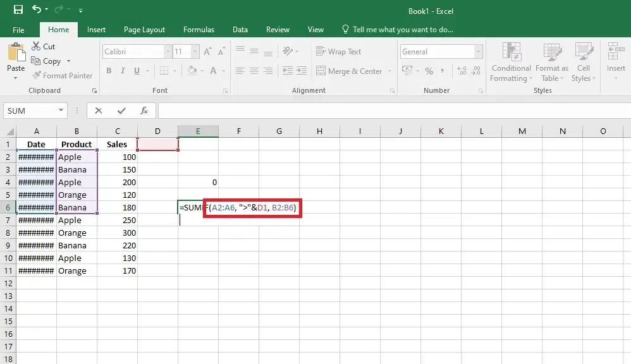Select the Product header cell
Screen dimensions: 631x364
pyautogui.click(x=77, y=144)
